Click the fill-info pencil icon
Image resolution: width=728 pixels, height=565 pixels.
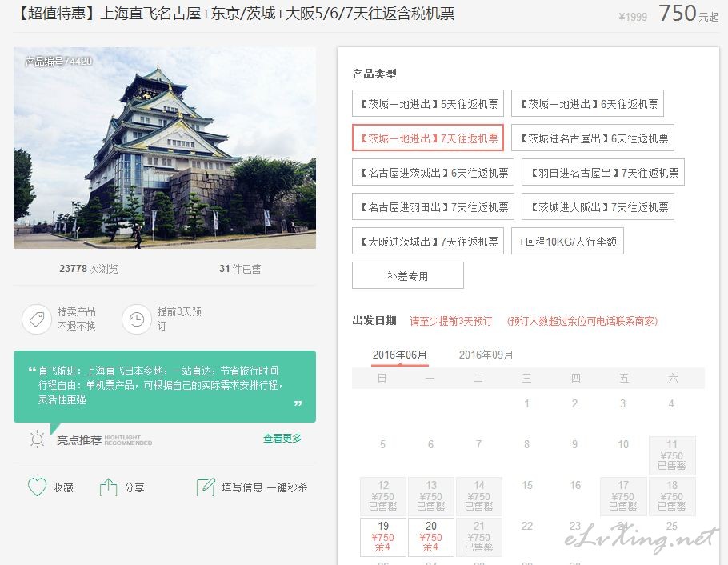(206, 487)
